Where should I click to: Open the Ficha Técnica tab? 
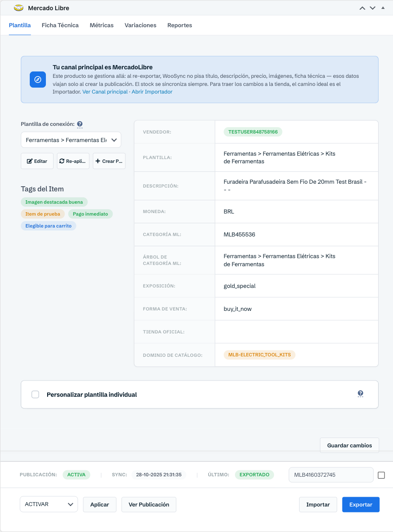point(60,25)
